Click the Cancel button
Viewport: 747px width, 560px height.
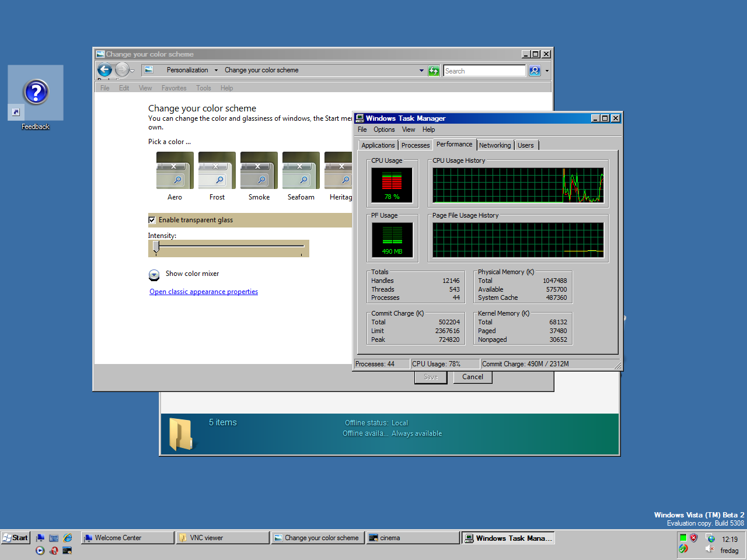click(x=473, y=377)
